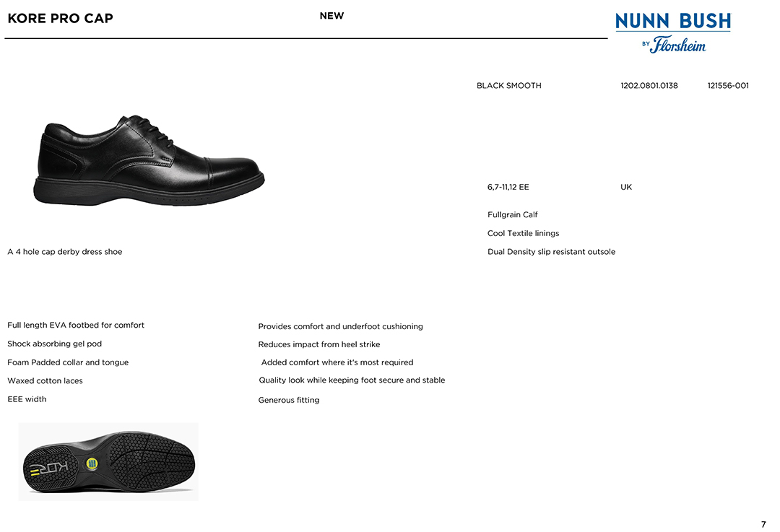Select the black derby shoe side image
The width and height of the screenshot is (780, 532).
pyautogui.click(x=149, y=160)
